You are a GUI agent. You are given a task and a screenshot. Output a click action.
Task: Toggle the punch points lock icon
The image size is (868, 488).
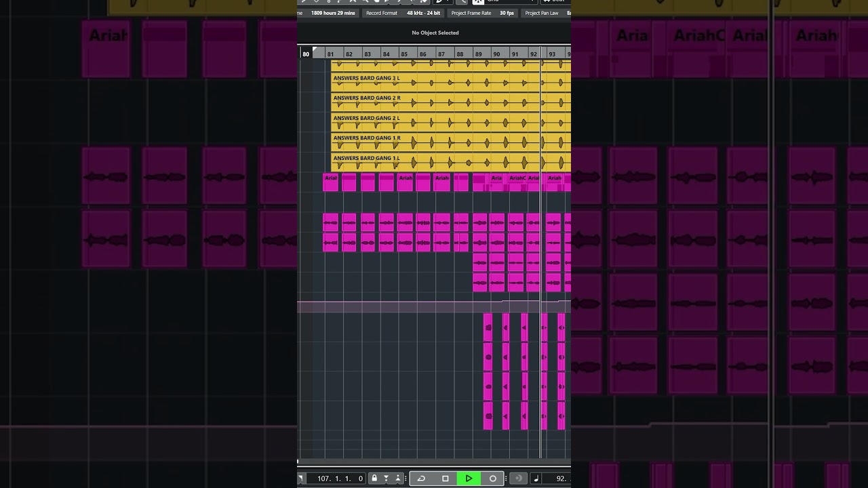(x=374, y=479)
